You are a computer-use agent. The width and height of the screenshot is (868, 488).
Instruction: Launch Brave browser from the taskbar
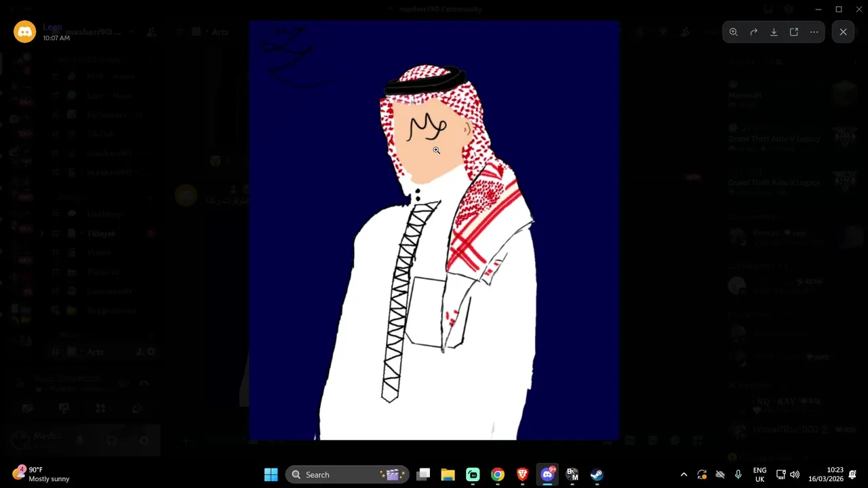(522, 474)
